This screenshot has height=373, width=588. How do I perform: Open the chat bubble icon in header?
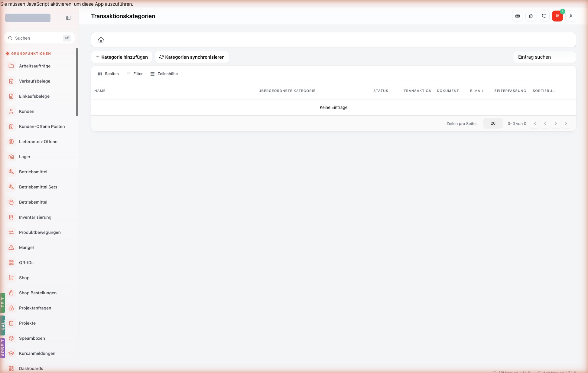[x=544, y=16]
